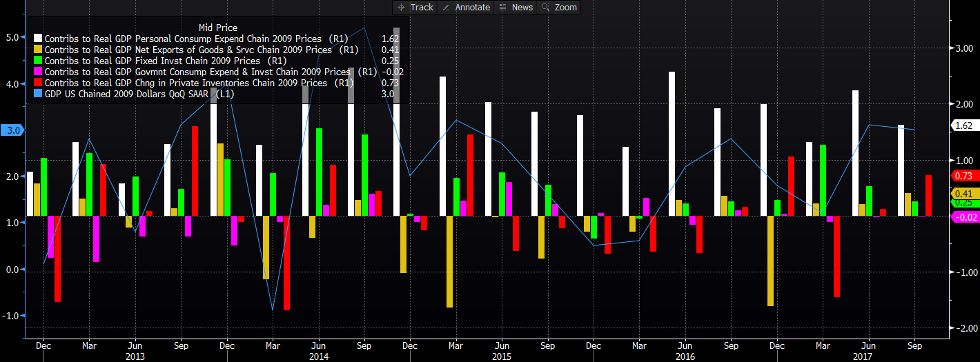This screenshot has height=362, width=980.
Task: Click the red 0.73 right-axis value tag
Action: click(x=964, y=176)
